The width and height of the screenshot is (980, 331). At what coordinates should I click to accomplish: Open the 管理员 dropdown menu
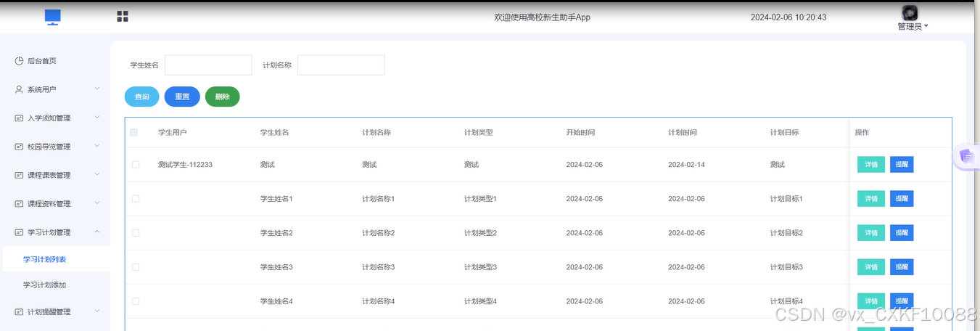click(x=913, y=26)
